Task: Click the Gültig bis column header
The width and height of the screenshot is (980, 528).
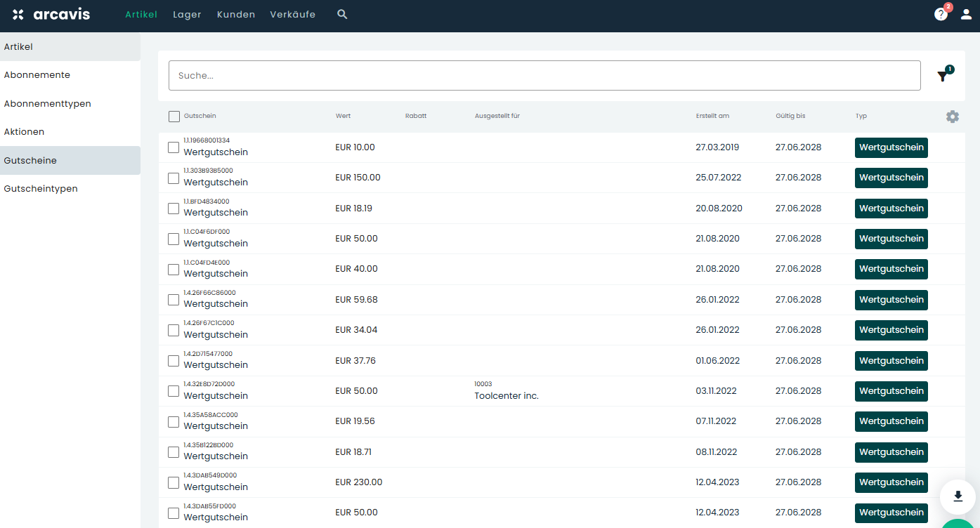Action: [x=790, y=116]
